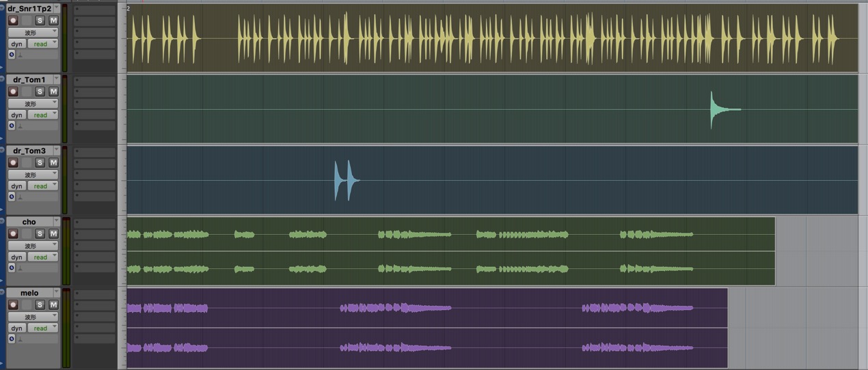This screenshot has height=370, width=868.
Task: Select dr_Snr1Tp2 track name
Action: pyautogui.click(x=29, y=9)
